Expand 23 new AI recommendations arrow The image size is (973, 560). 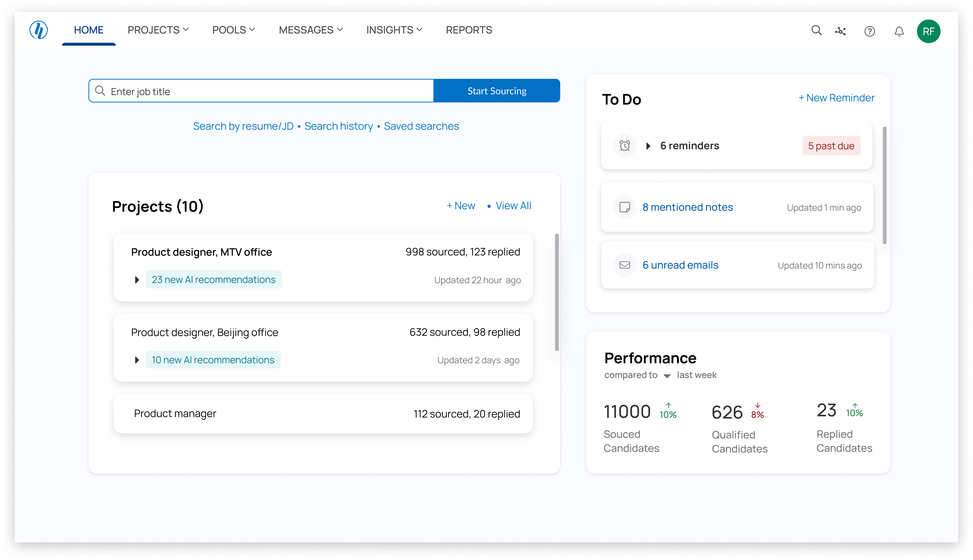pyautogui.click(x=137, y=280)
